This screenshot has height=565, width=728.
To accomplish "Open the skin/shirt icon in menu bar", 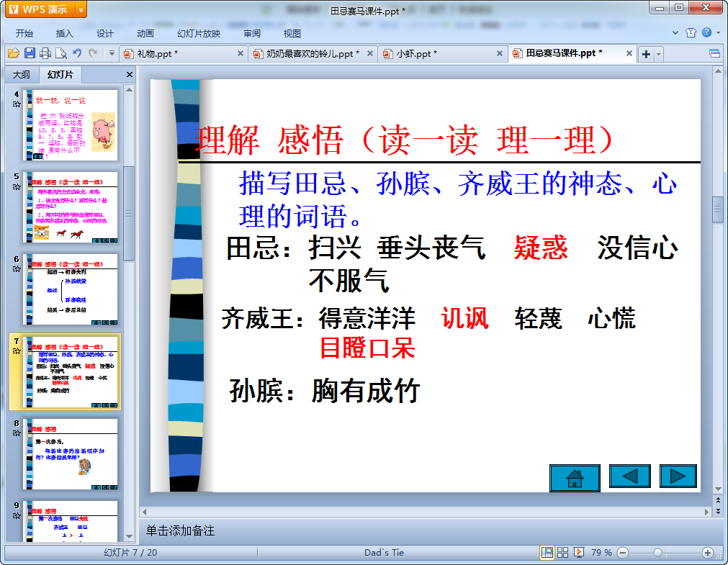I will (x=691, y=32).
